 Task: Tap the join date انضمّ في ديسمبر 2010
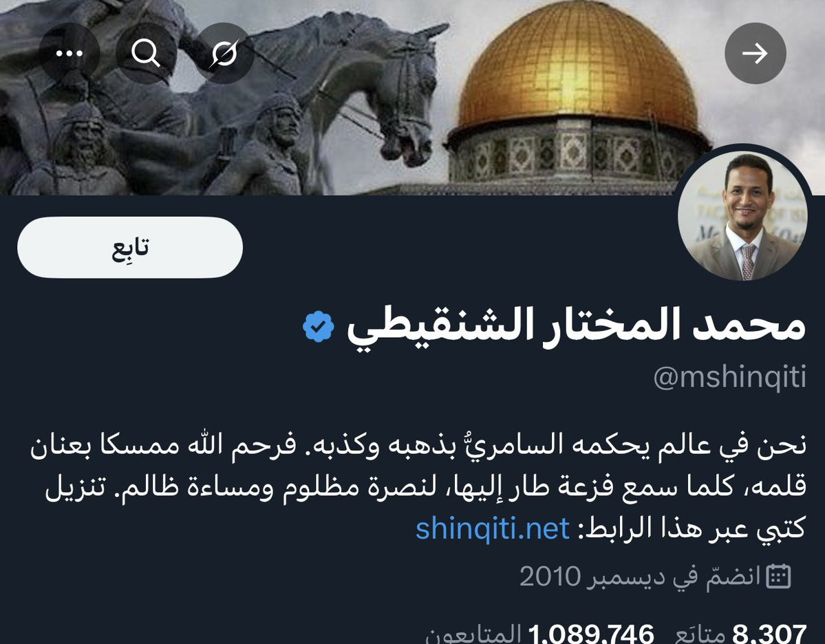coord(640,577)
